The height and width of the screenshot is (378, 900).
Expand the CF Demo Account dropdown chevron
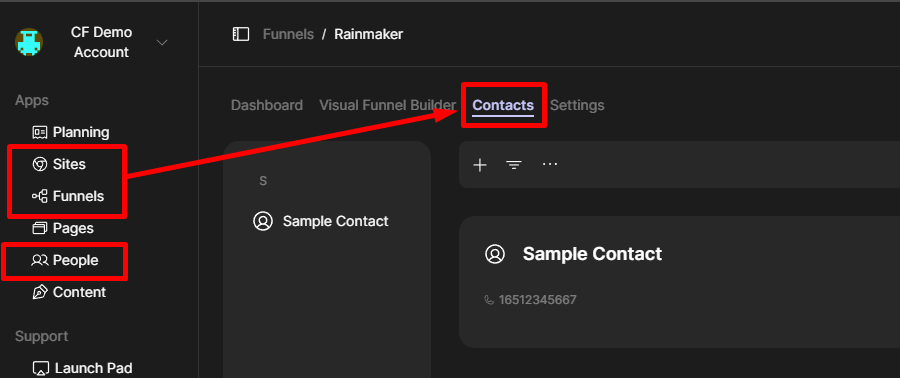[162, 42]
